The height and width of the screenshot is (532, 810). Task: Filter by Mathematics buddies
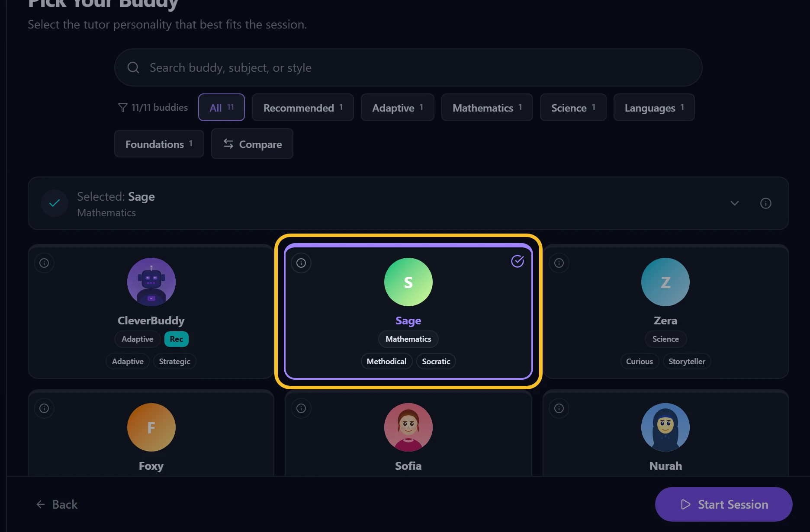(x=487, y=107)
